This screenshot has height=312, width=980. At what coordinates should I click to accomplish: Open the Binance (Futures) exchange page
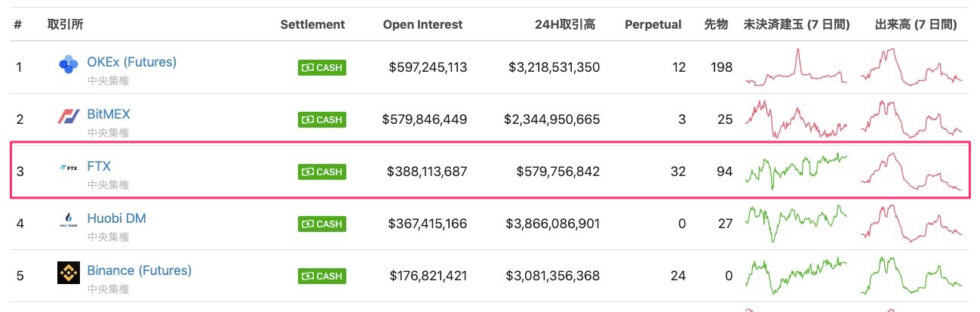[140, 270]
